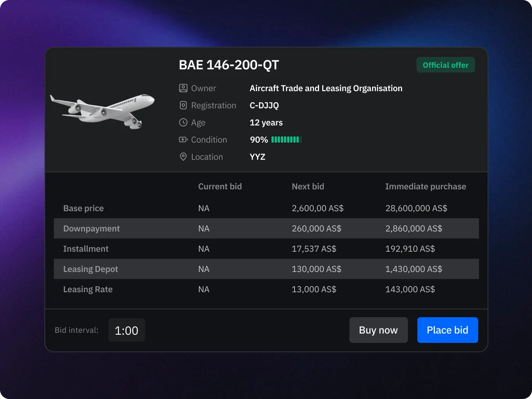Viewport: 532px width, 399px height.
Task: Click the clock icon beside Age
Action: pyautogui.click(x=183, y=122)
